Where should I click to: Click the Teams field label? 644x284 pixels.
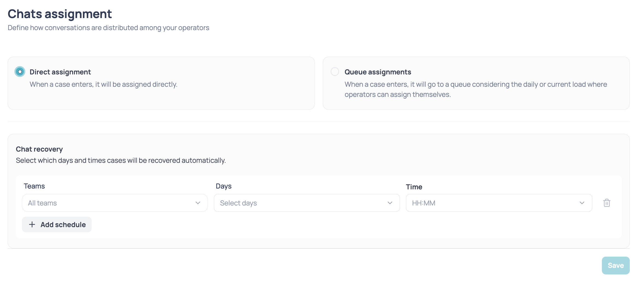34,186
